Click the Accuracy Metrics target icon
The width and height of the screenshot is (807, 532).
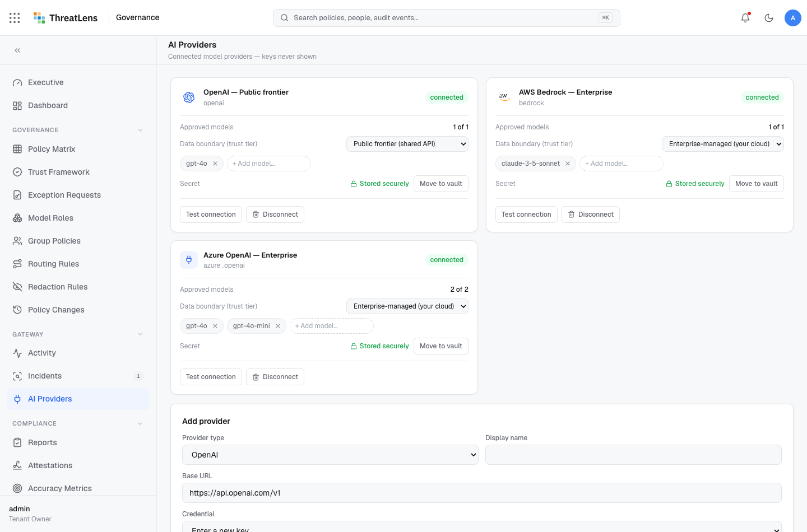pos(17,488)
